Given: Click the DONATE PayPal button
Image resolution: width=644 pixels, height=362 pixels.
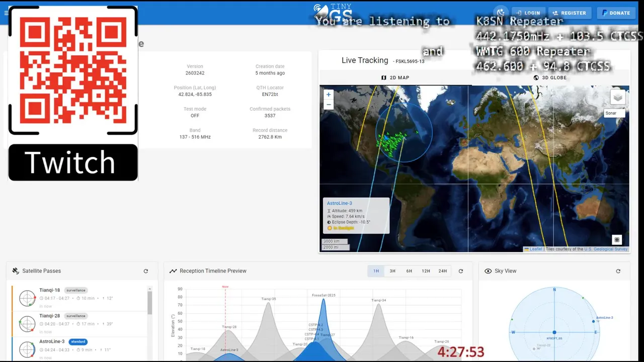Looking at the screenshot, I should 616,13.
